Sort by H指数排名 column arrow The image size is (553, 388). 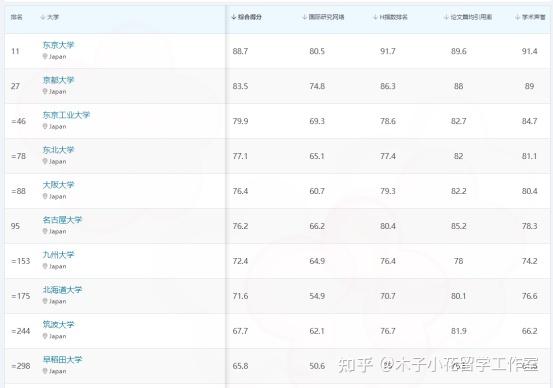(375, 17)
